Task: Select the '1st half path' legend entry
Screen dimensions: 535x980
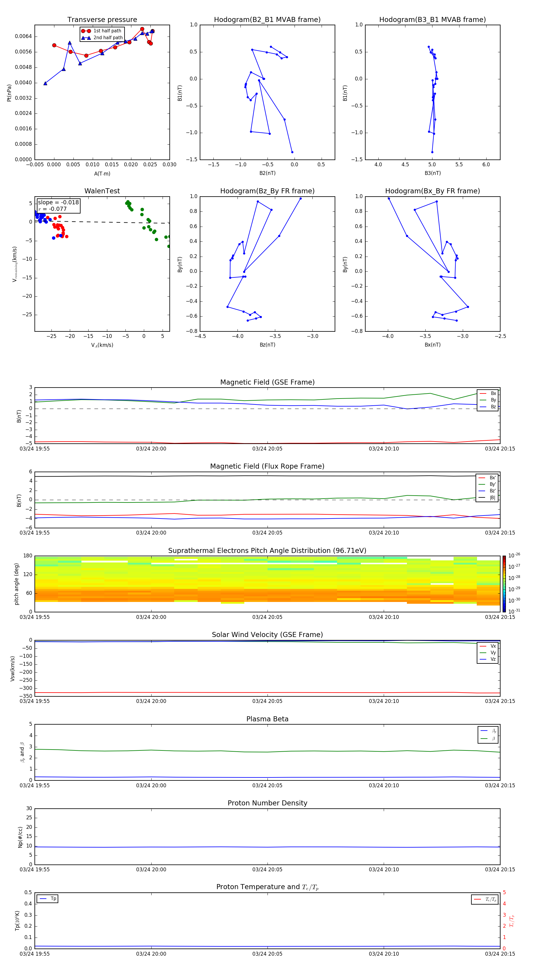Action: coord(102,31)
